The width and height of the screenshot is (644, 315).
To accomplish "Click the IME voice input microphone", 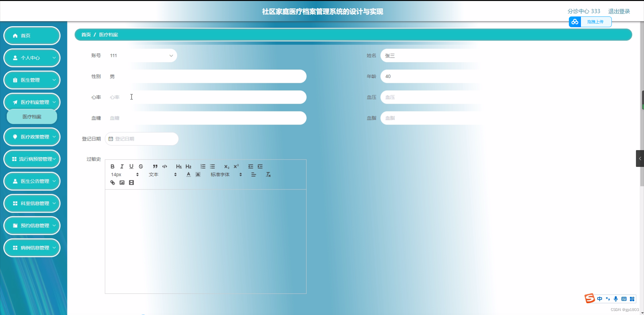I will [x=616, y=299].
